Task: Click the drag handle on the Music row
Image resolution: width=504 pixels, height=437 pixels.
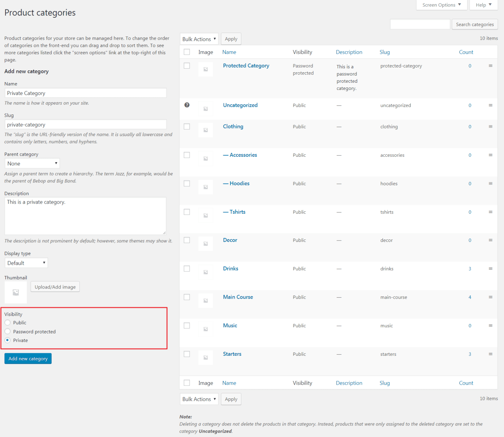Action: [x=491, y=325]
